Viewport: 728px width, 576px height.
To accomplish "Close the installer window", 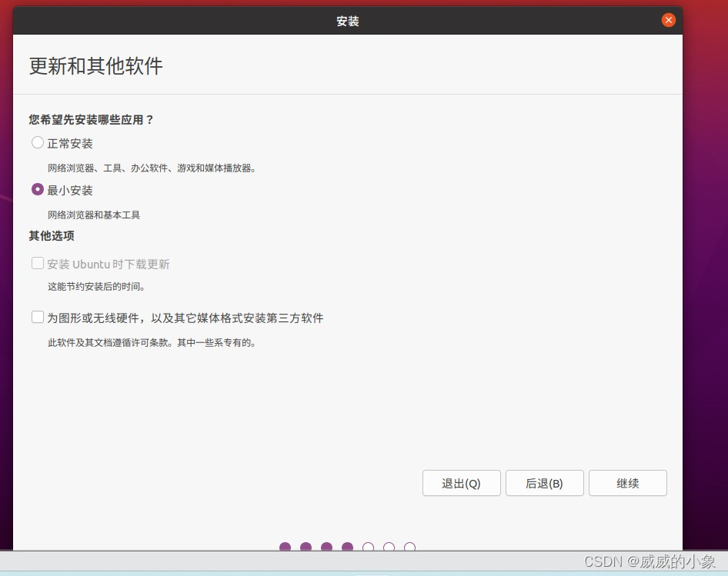I will pos(668,20).
